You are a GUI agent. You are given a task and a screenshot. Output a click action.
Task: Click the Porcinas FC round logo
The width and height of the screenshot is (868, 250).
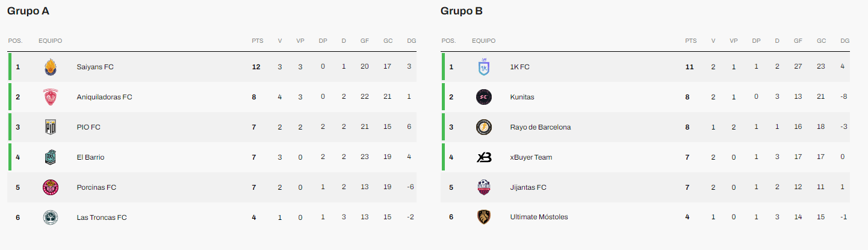pos(51,187)
